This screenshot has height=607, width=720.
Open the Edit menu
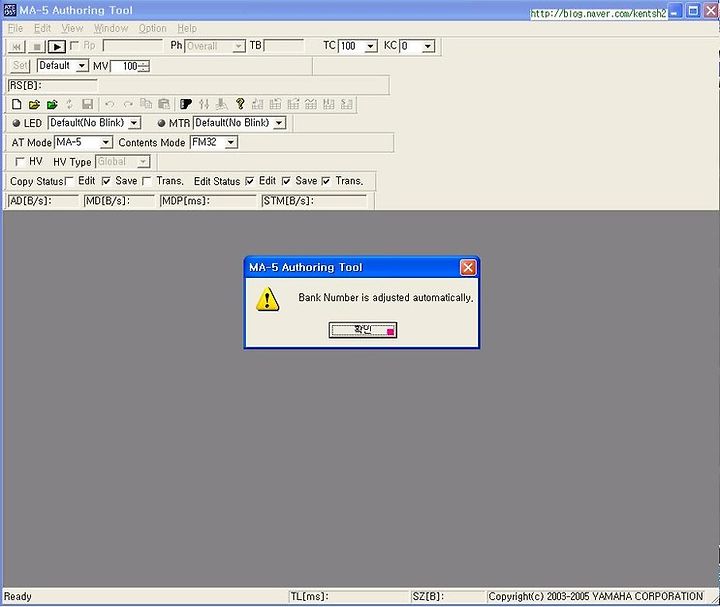[x=42, y=28]
